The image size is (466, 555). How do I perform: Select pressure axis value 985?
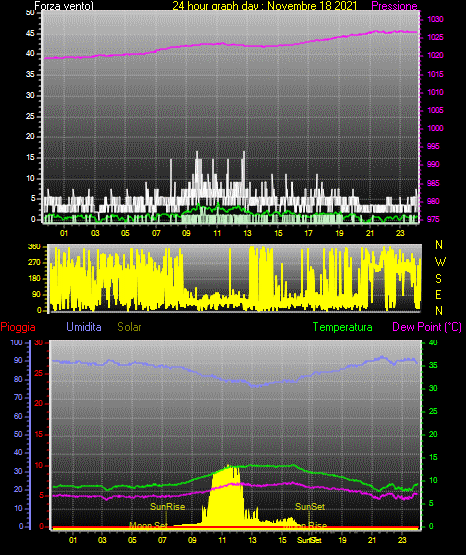[434, 183]
